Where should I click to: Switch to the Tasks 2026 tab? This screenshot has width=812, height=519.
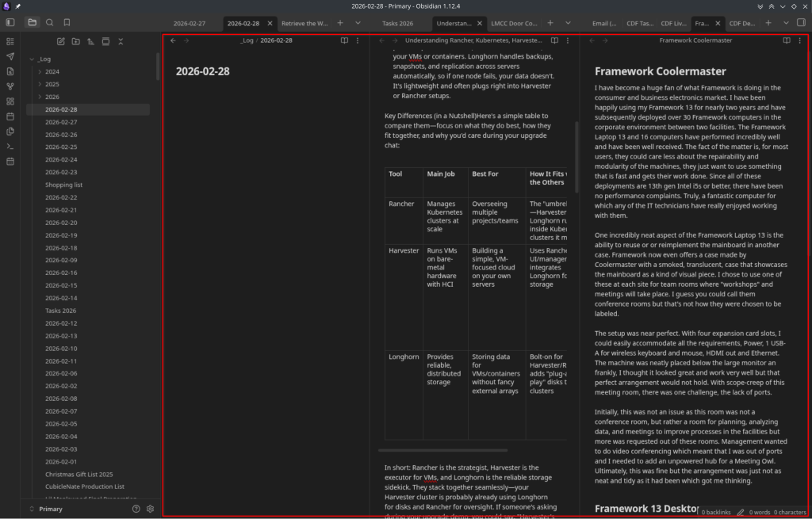click(398, 23)
